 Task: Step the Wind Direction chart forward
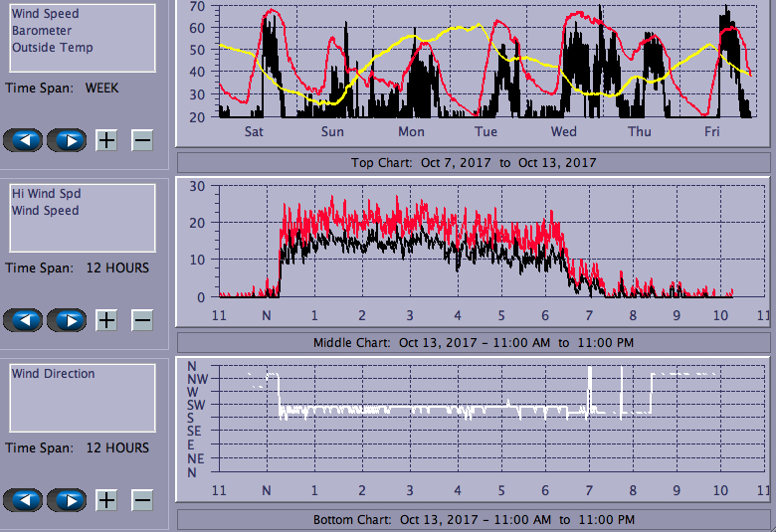point(68,500)
